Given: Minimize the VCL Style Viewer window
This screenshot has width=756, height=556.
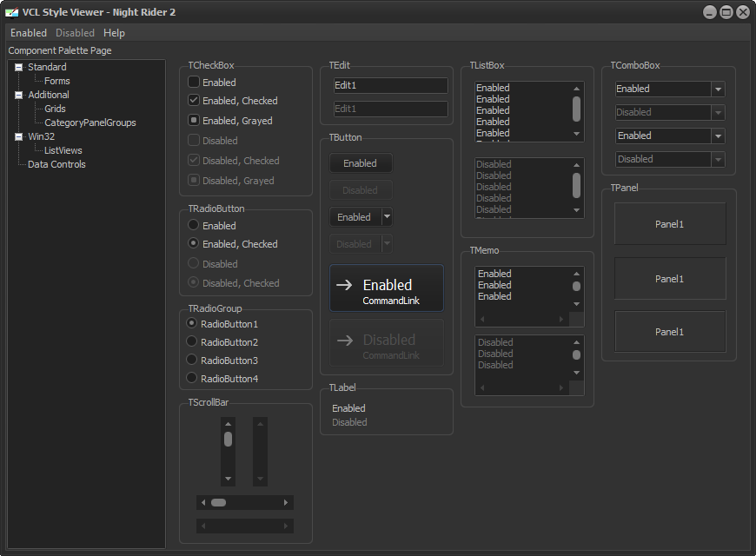Looking at the screenshot, I should 709,12.
